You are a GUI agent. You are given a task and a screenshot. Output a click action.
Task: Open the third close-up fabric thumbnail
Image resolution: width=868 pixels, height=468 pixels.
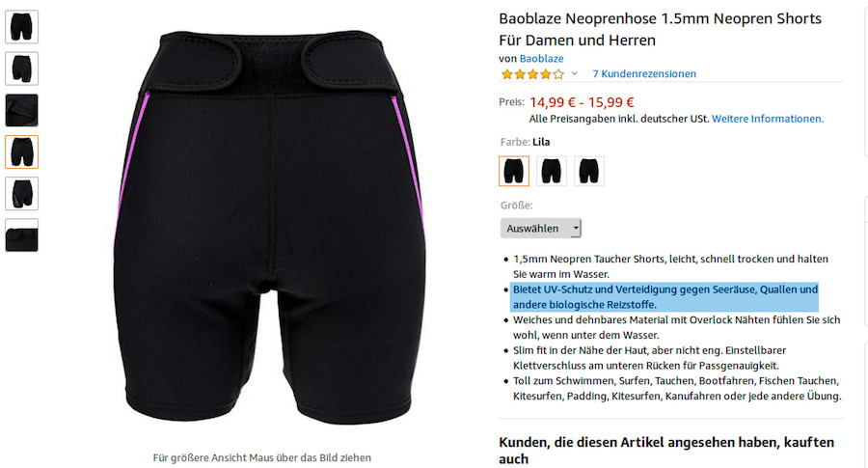(x=21, y=110)
